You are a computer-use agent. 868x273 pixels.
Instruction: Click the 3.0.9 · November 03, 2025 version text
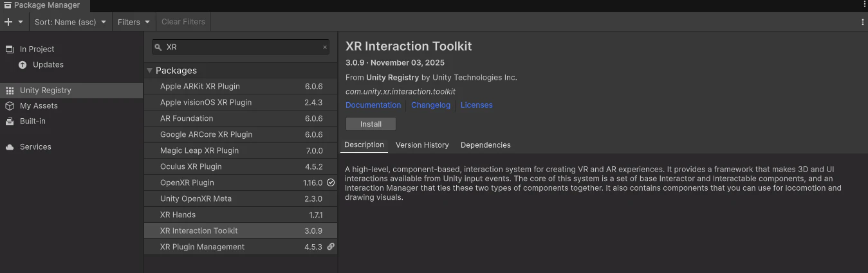coord(395,63)
